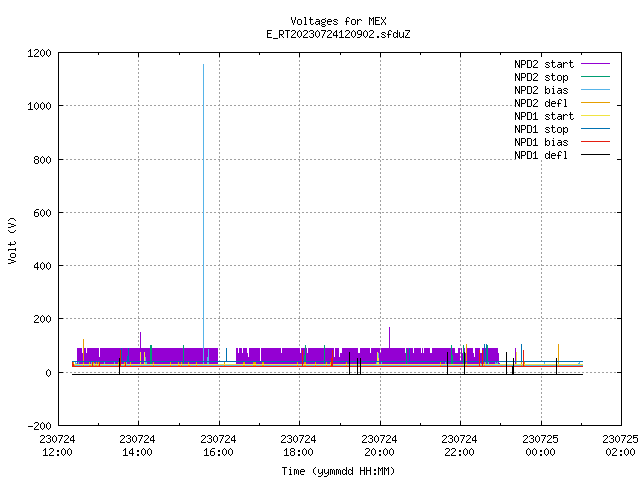This screenshot has height=480, width=640.
Task: Click the purple NPD2 start legend line
Action: click(x=596, y=64)
